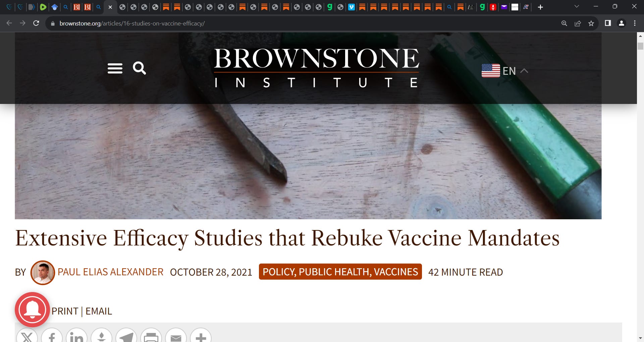Open more share options plus icon
Screen dimensions: 644x342
(201, 336)
